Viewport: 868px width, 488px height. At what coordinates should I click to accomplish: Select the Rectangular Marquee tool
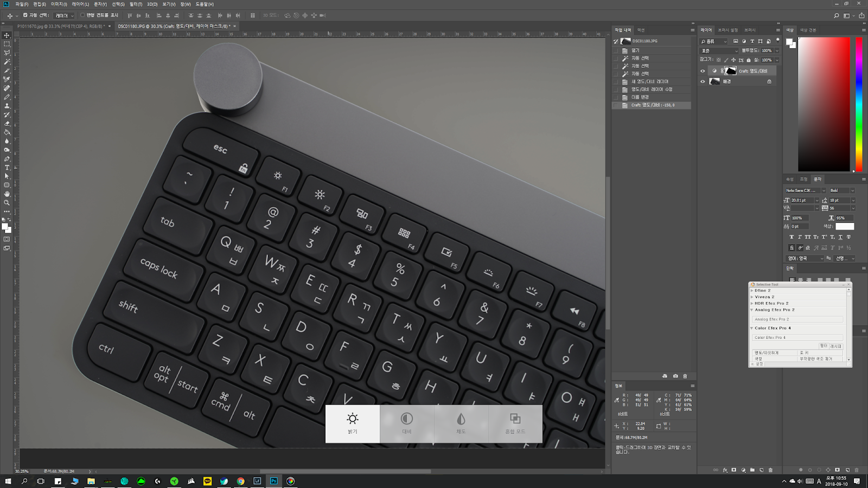pos(7,44)
